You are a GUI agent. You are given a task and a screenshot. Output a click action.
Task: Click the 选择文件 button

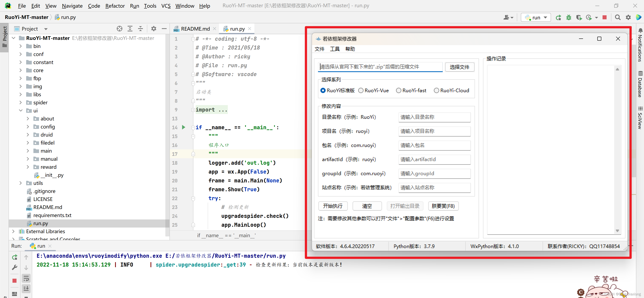(x=459, y=67)
